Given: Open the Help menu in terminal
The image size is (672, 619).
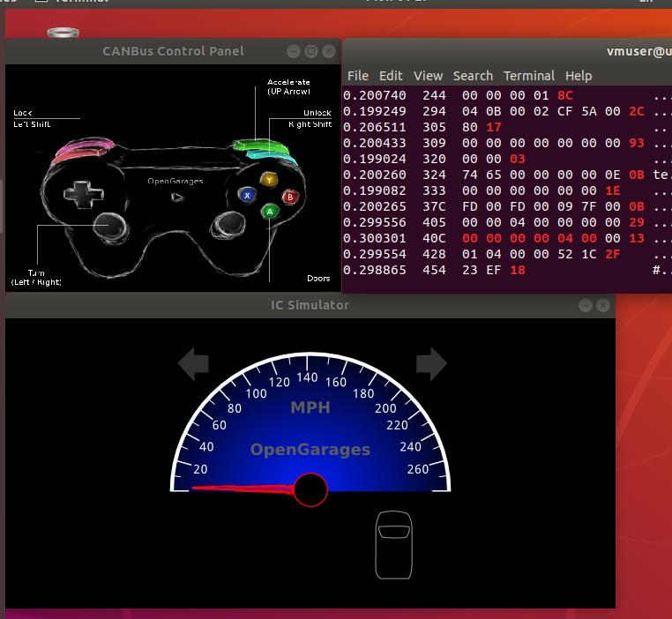Looking at the screenshot, I should (x=579, y=76).
